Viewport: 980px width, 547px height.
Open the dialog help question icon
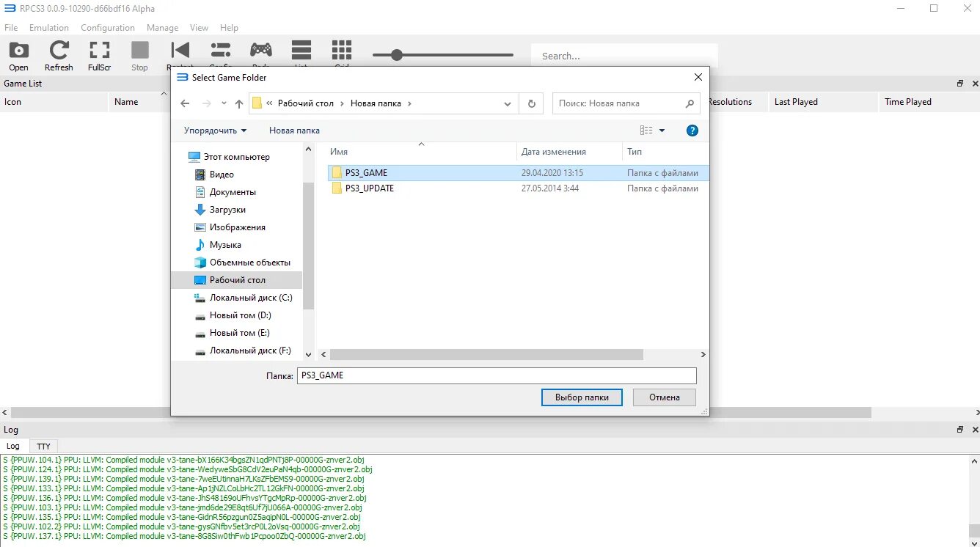point(692,131)
